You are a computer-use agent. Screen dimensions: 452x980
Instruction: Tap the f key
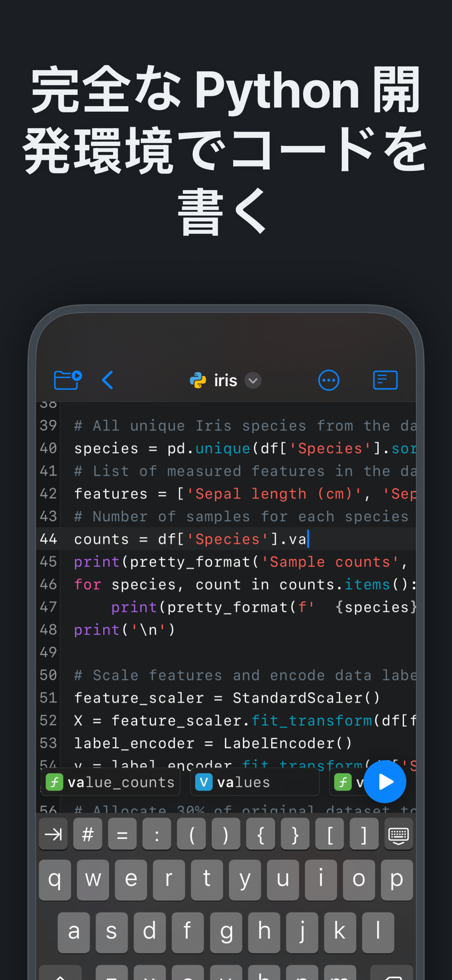(188, 932)
